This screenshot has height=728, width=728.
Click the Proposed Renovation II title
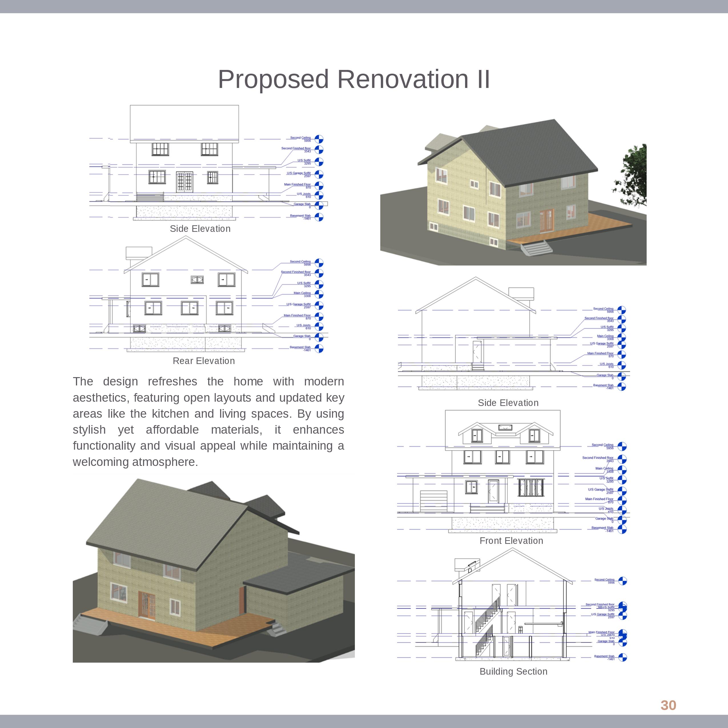click(x=354, y=79)
